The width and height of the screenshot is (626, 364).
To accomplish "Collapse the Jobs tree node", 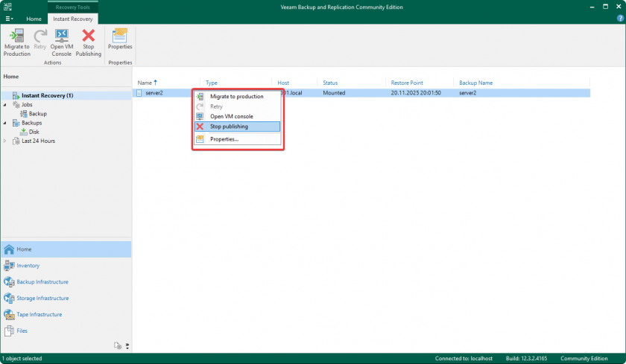I will 5,105.
